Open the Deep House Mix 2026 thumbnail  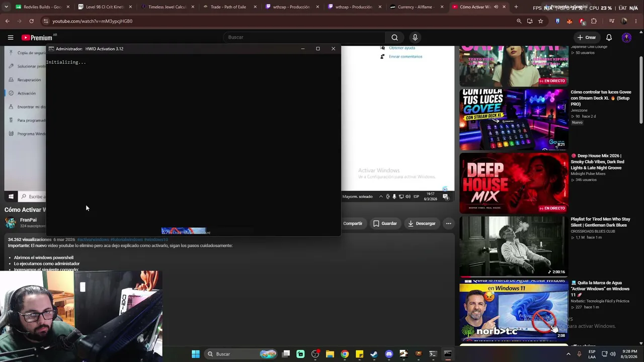[514, 184]
